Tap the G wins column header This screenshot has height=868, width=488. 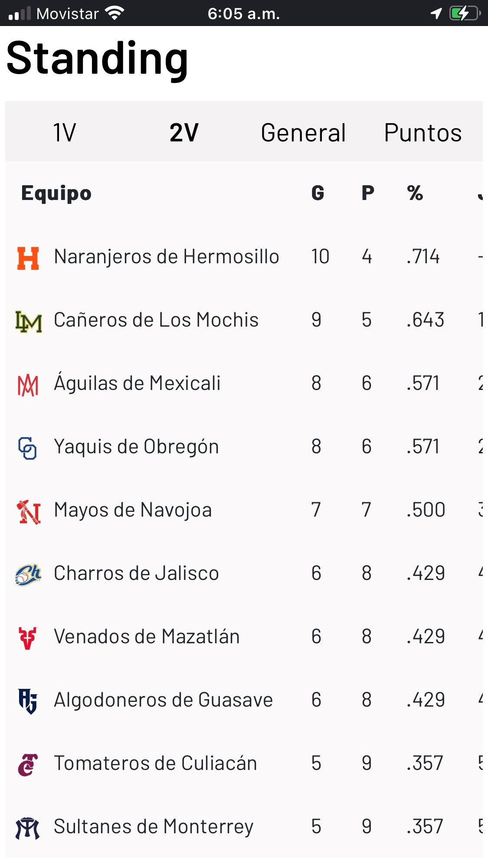pyautogui.click(x=318, y=193)
